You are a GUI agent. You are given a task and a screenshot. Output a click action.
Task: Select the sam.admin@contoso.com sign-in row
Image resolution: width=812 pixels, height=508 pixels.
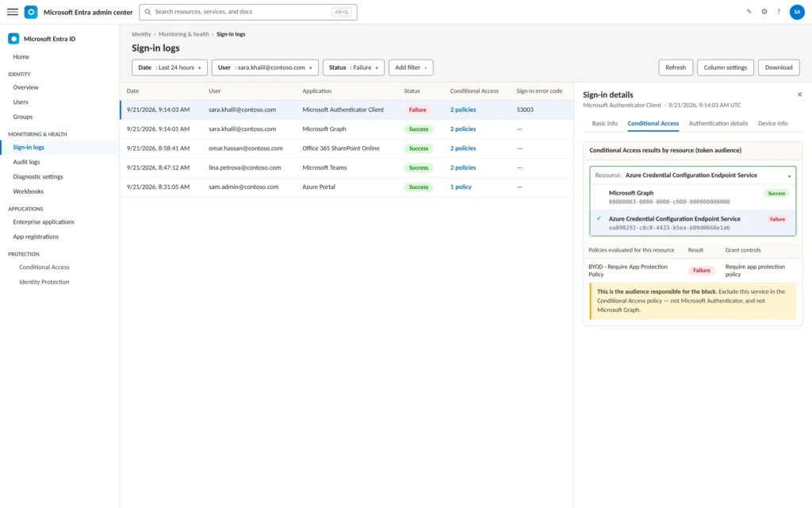[347, 187]
